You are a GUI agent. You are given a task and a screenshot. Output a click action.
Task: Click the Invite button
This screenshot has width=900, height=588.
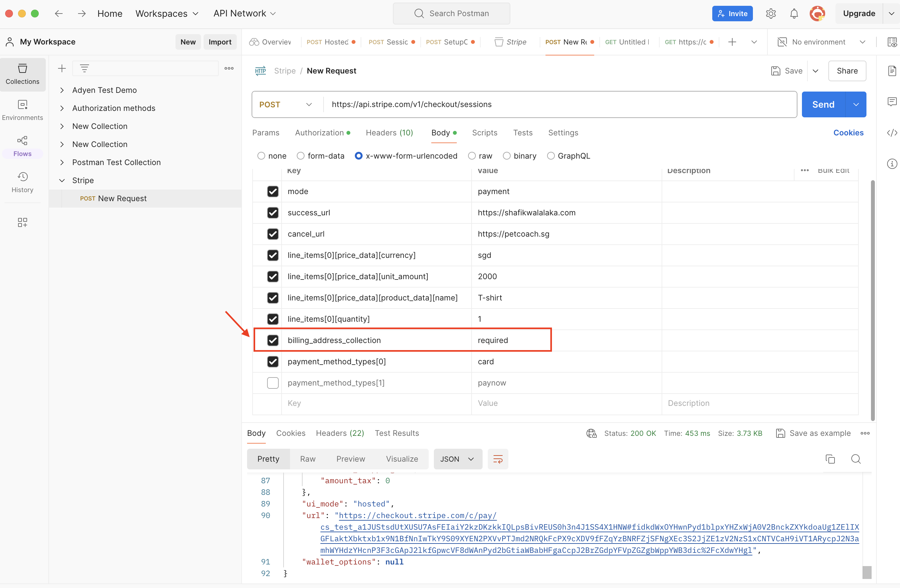(x=732, y=14)
